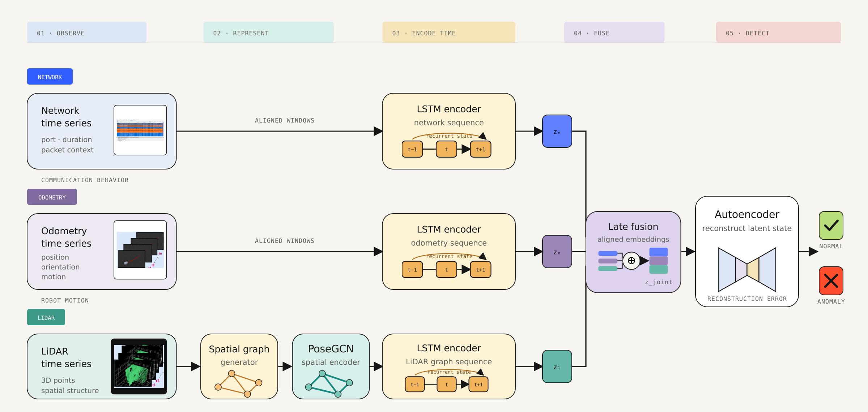Click the orange Spatial graph generator icon
Viewport: 868px width, 412px height.
238,384
